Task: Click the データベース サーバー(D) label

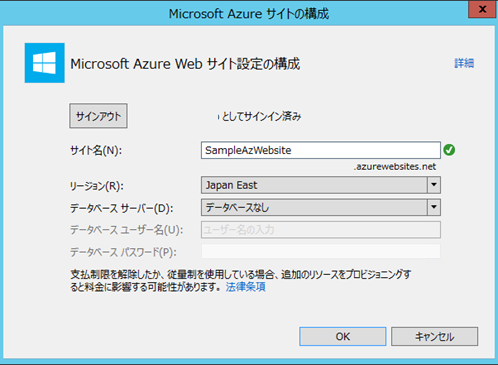Action: [x=121, y=208]
